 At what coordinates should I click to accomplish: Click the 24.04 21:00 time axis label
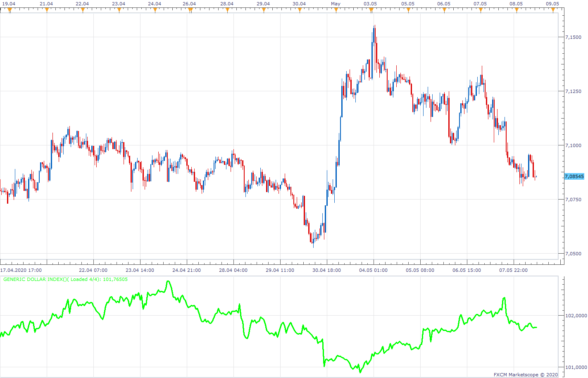click(187, 270)
